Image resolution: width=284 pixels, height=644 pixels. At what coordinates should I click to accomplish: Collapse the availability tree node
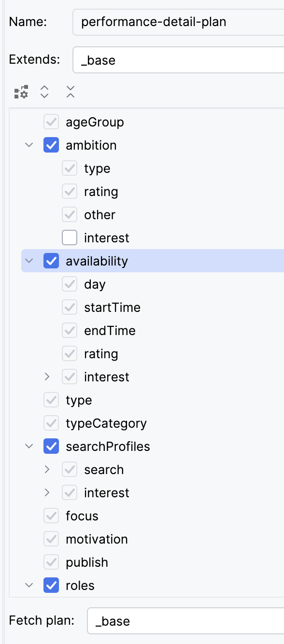tap(29, 261)
